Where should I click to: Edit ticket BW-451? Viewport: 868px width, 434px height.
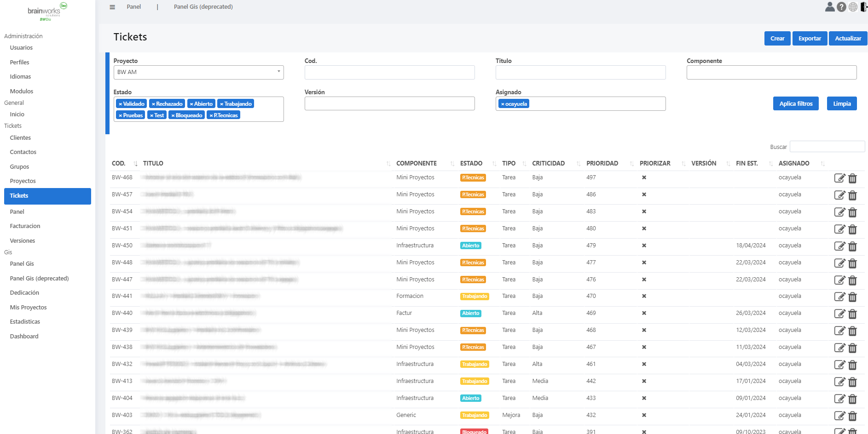tap(839, 229)
